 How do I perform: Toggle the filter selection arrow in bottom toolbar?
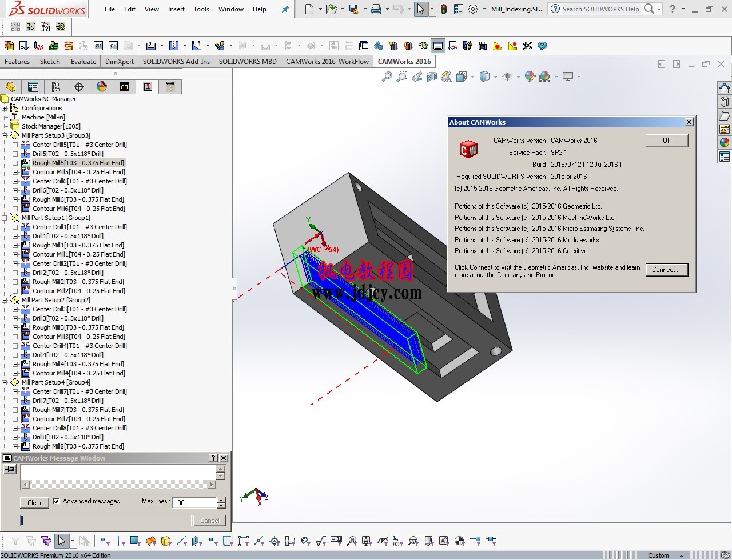(61, 541)
